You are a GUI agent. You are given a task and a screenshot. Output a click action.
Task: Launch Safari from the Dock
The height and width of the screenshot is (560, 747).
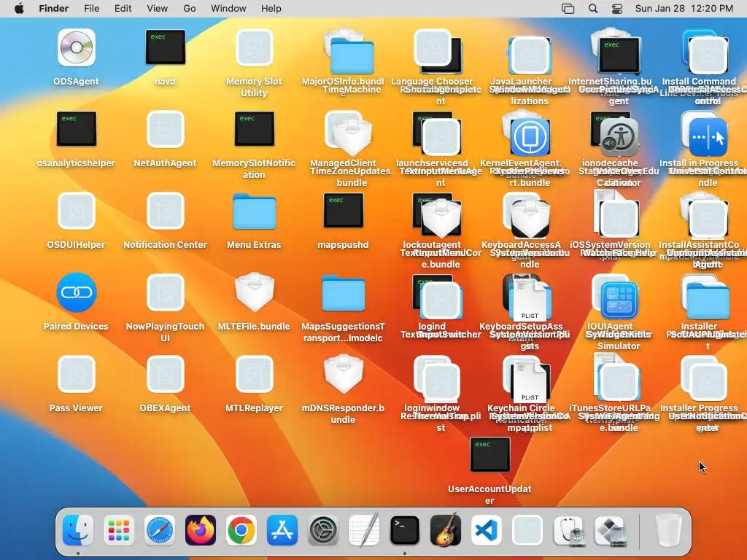[160, 530]
